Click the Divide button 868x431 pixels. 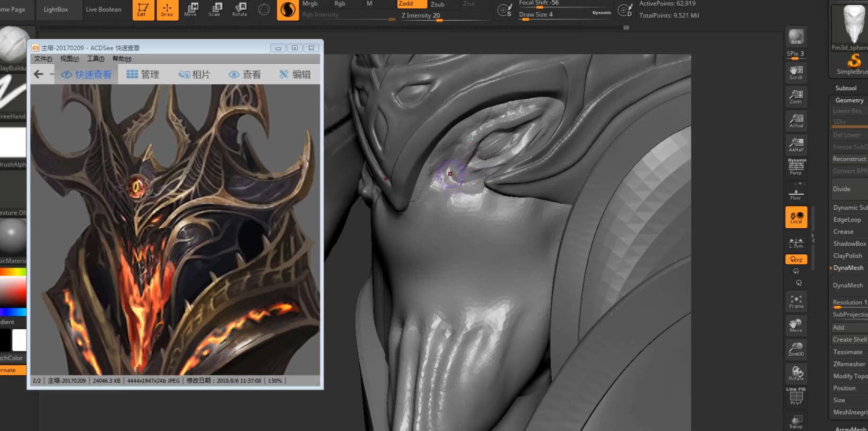849,189
